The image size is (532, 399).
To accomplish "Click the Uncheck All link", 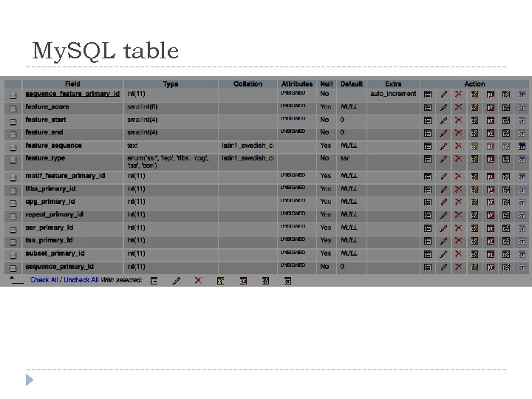I will pyautogui.click(x=81, y=280).
